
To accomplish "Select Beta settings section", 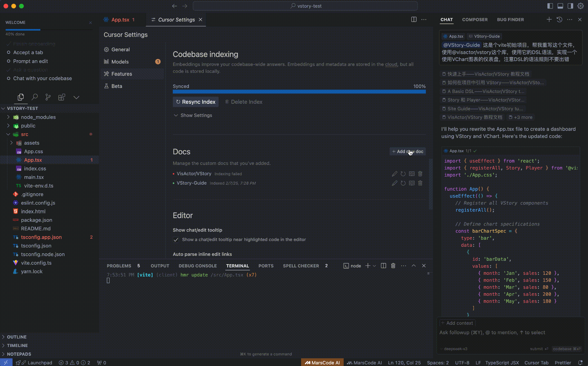I will point(132,86).
